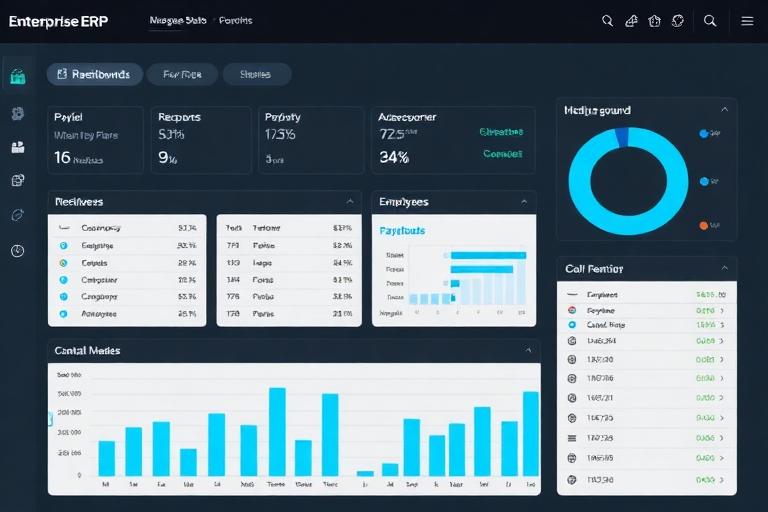
Task: Click the leaf-shaped icon in left sidebar
Action: (x=17, y=215)
